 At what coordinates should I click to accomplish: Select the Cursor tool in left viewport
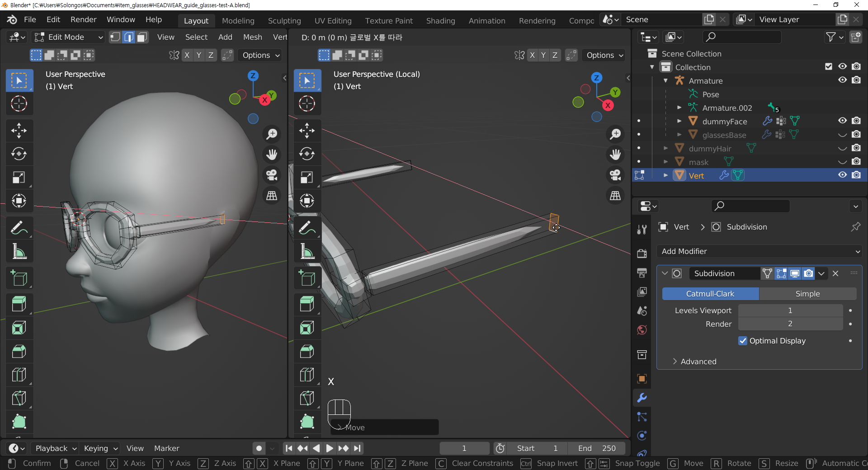tap(19, 104)
